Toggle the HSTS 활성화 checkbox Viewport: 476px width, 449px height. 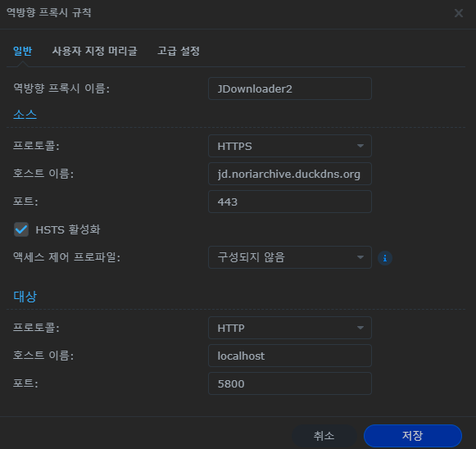point(21,229)
